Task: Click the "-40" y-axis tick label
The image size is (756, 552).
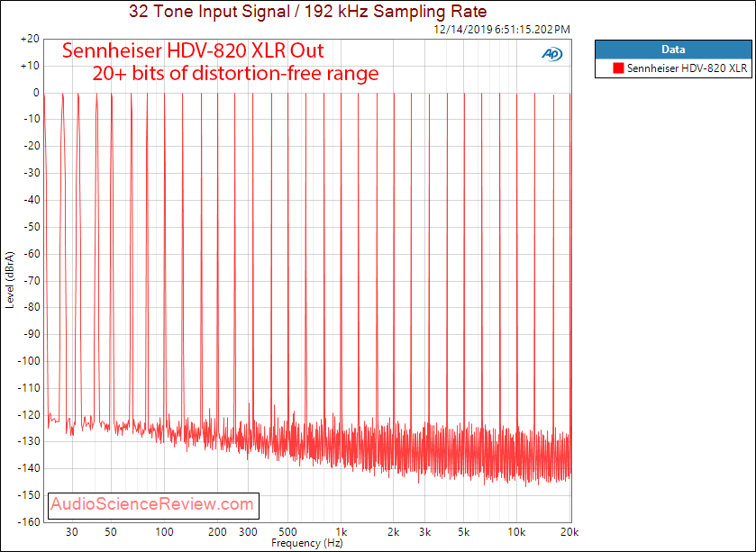Action: pyautogui.click(x=32, y=200)
